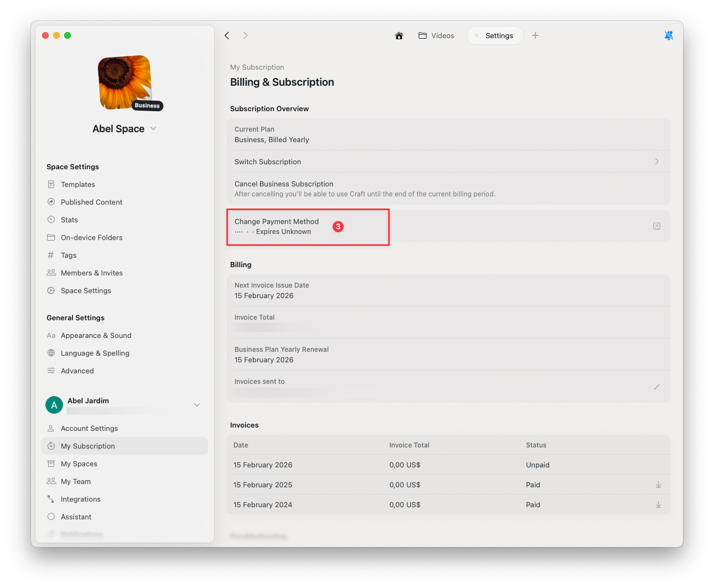The image size is (714, 588).
Task: Open Change Payment Method
Action: [277, 221]
